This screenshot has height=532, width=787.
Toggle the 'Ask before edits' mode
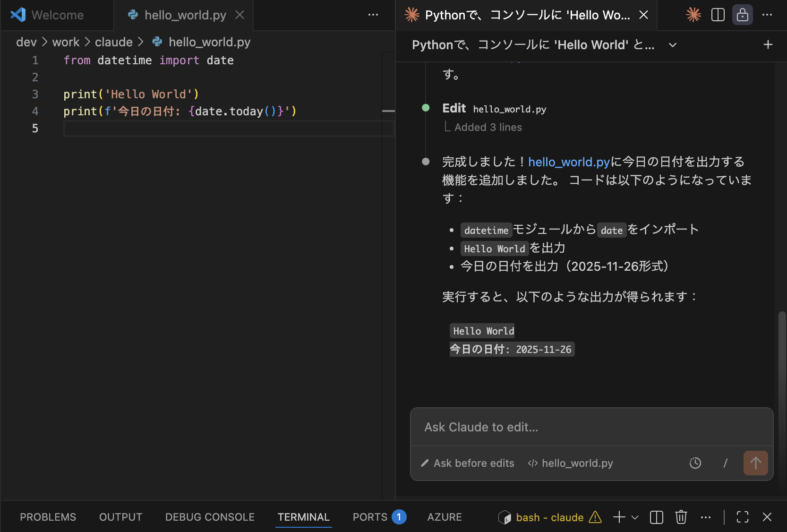[467, 463]
